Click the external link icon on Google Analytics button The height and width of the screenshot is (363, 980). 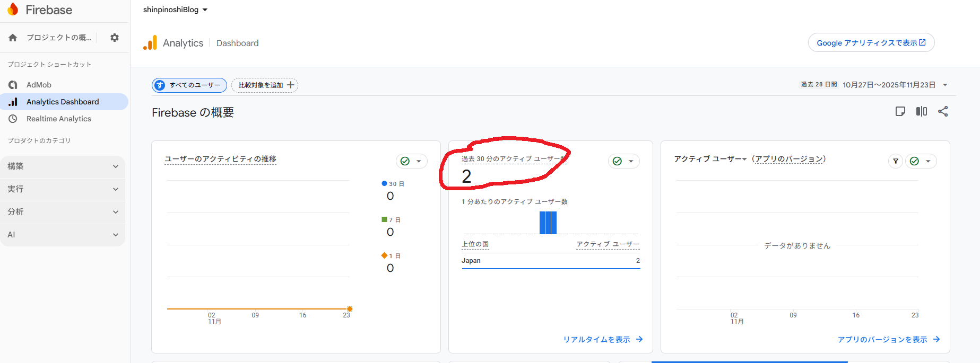coord(922,42)
